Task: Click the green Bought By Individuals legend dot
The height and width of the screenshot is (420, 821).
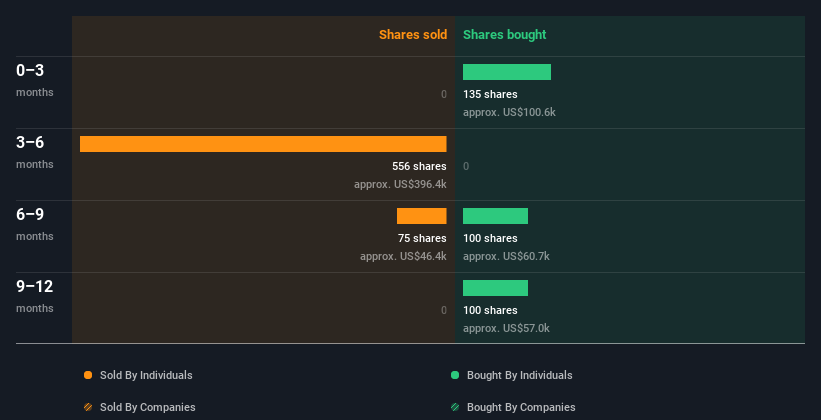Action: click(455, 375)
